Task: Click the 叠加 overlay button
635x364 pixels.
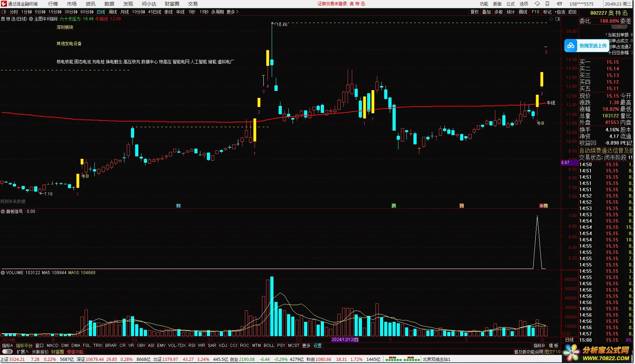Action: [x=487, y=12]
